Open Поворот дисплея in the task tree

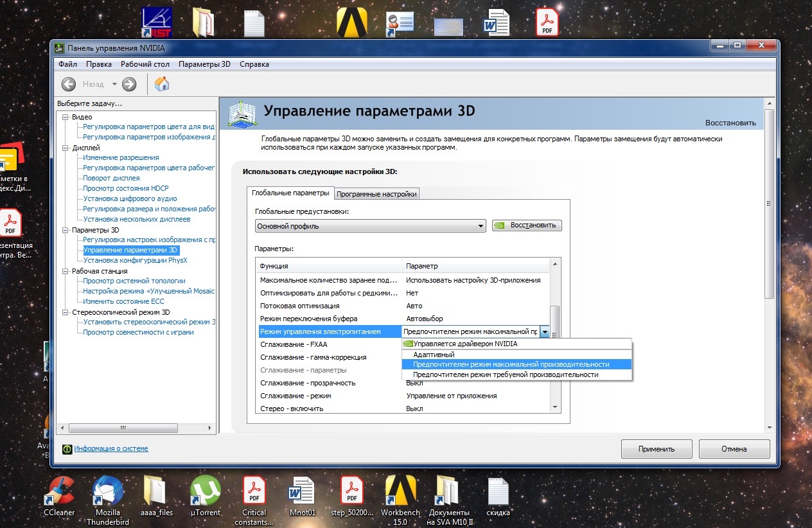(x=111, y=178)
